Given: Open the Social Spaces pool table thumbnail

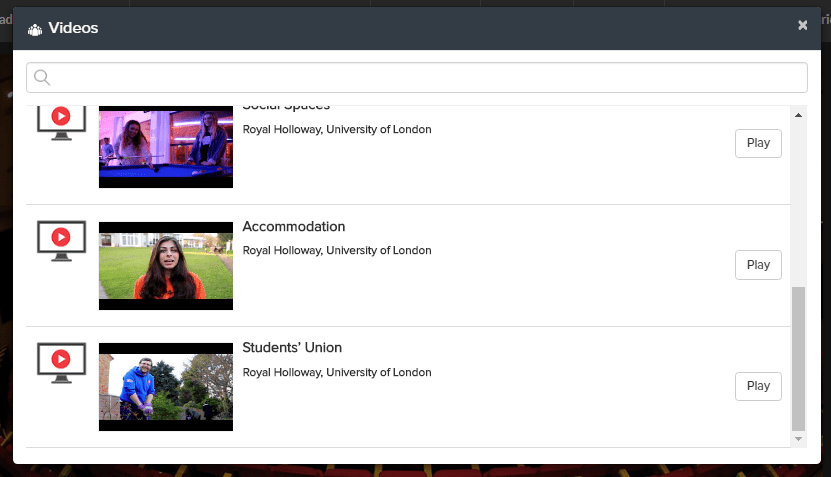Looking at the screenshot, I should coord(166,145).
